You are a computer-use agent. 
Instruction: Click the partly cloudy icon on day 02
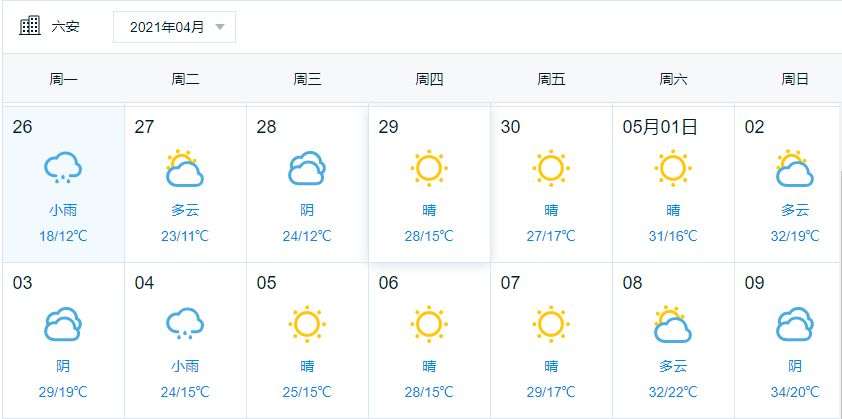point(795,168)
